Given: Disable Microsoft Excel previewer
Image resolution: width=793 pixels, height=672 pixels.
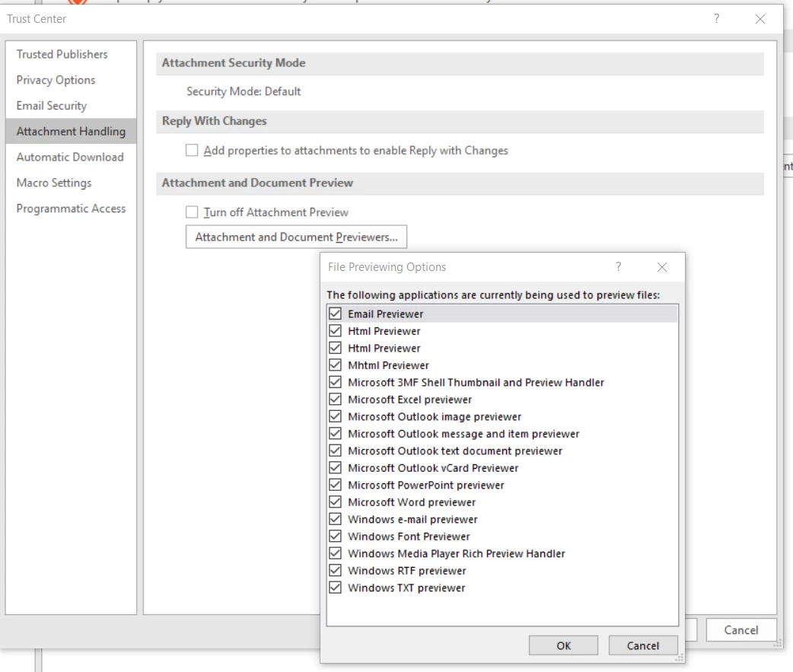Looking at the screenshot, I should coord(335,400).
